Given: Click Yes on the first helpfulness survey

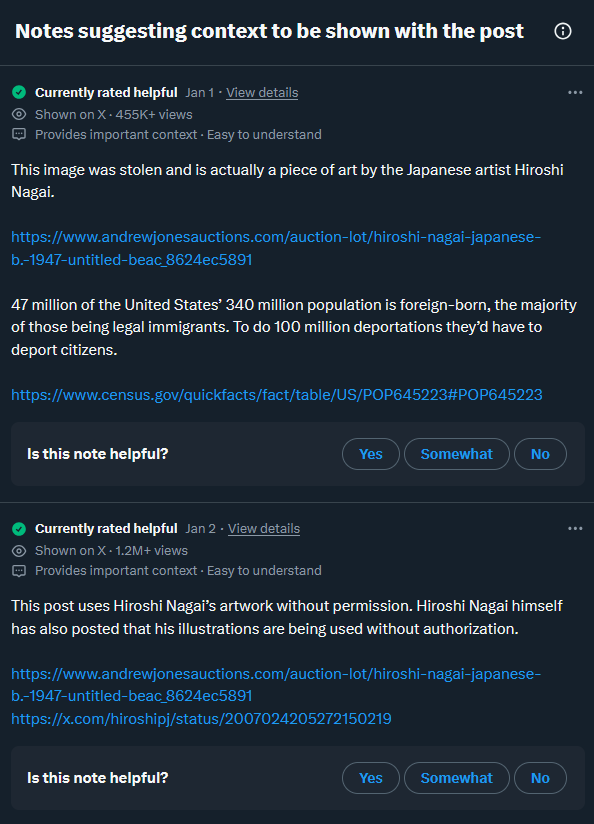Looking at the screenshot, I should point(370,454).
